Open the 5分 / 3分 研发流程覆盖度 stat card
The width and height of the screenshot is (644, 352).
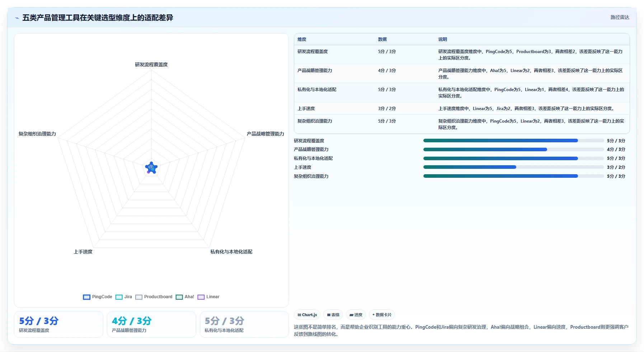click(x=58, y=324)
